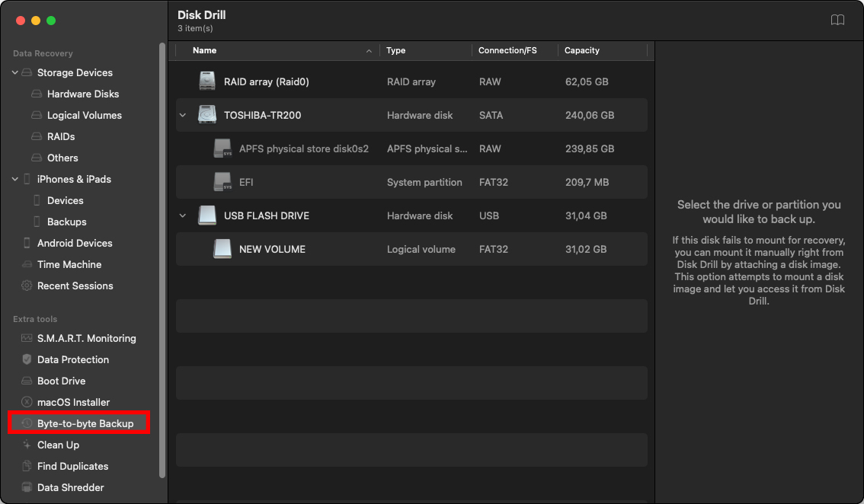Click the Byte-to-byte Backup clock icon
The width and height of the screenshot is (864, 504).
click(x=27, y=423)
